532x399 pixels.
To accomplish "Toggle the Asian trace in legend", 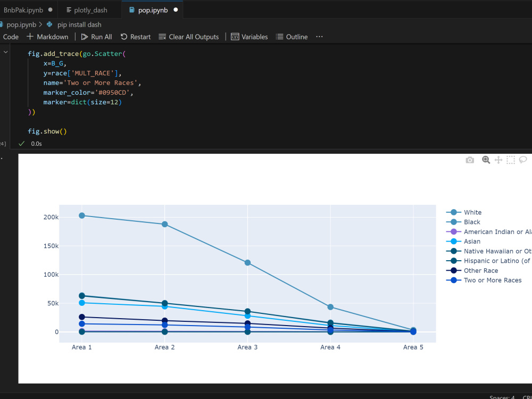I will pos(463,242).
